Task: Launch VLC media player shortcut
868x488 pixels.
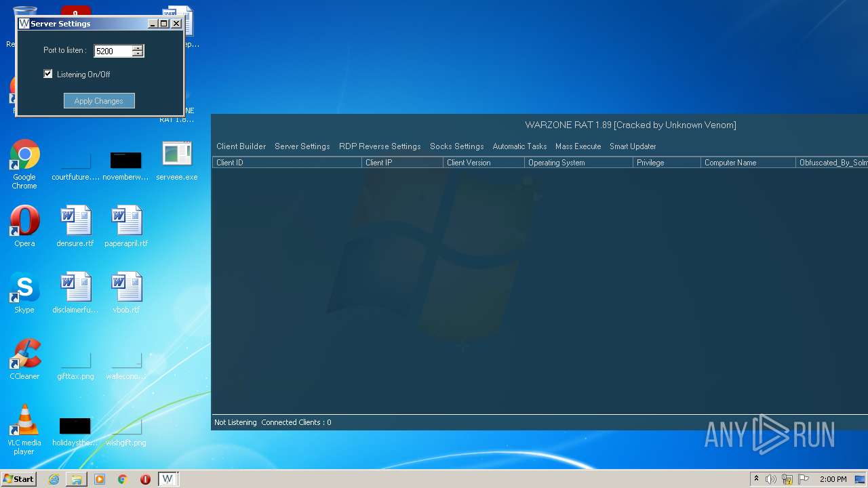Action: [24, 430]
